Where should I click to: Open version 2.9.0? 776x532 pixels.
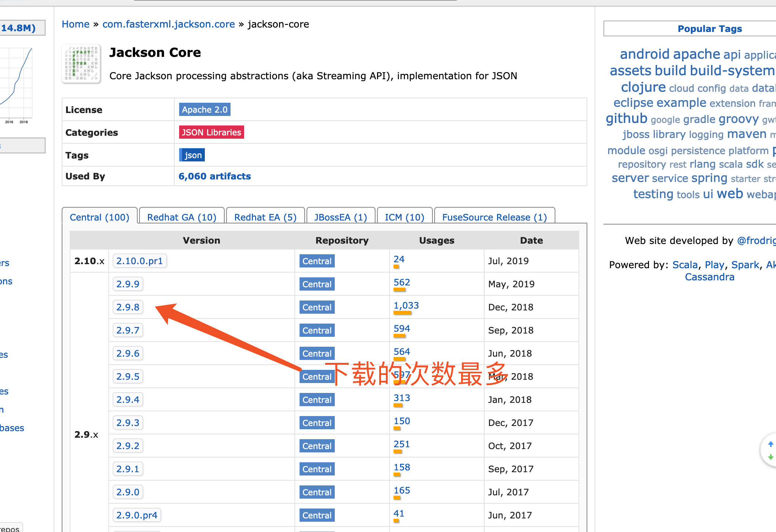point(128,492)
